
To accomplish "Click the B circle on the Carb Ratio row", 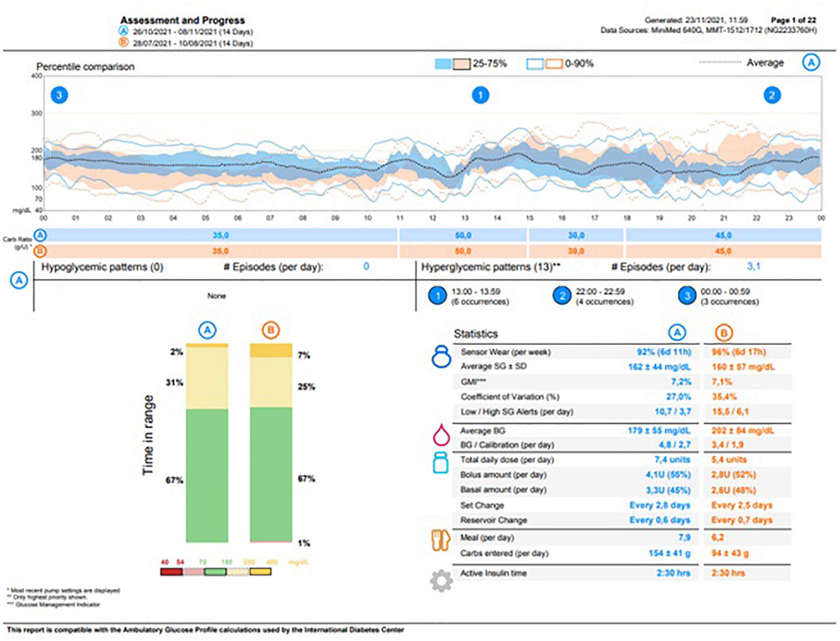I will [x=40, y=251].
